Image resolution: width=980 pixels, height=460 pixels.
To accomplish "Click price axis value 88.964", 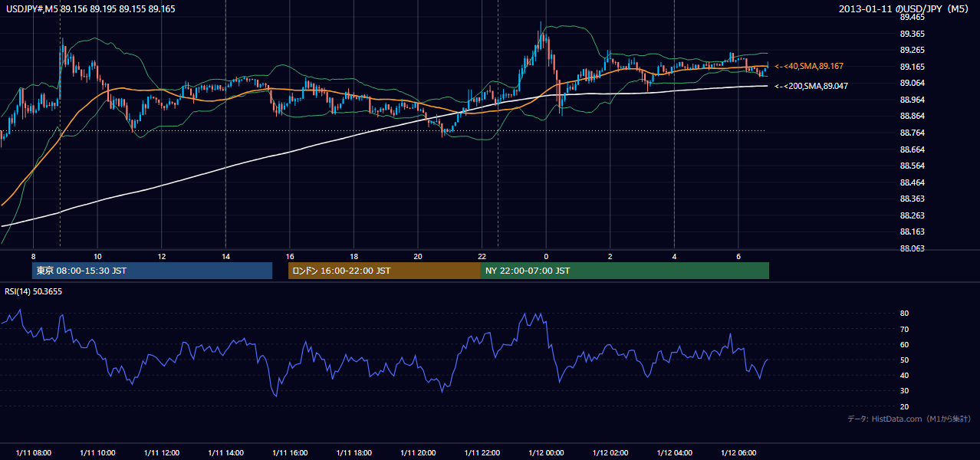I will (912, 100).
